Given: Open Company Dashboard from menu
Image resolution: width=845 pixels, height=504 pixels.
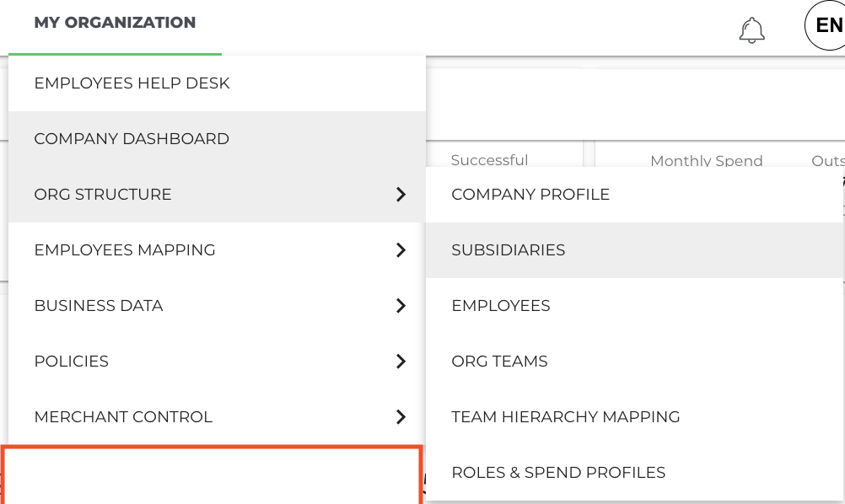Looking at the screenshot, I should coord(218,139).
